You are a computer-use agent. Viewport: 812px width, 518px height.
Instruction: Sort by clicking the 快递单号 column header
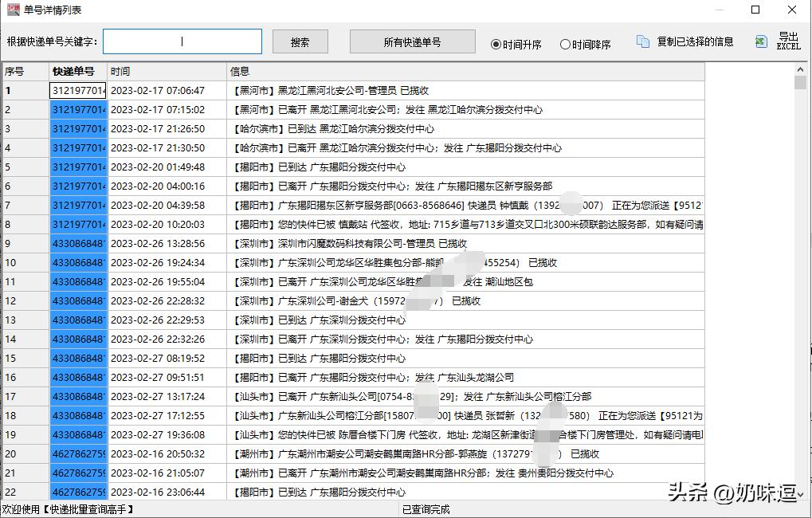pyautogui.click(x=77, y=71)
